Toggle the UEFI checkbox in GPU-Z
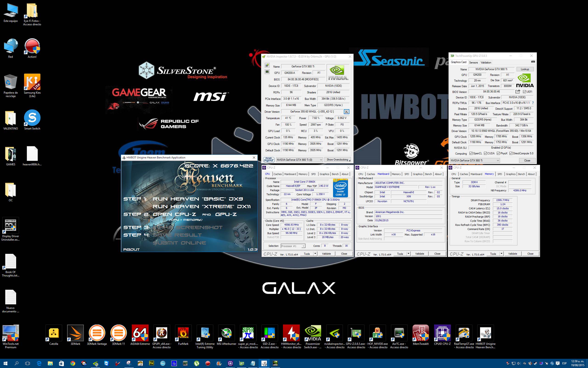This screenshot has width=588, height=368. 524,92
